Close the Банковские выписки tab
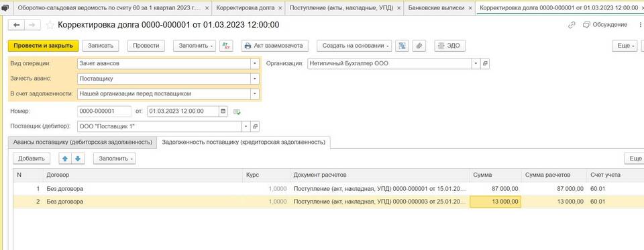This screenshot has height=250, width=644. tap(470, 8)
